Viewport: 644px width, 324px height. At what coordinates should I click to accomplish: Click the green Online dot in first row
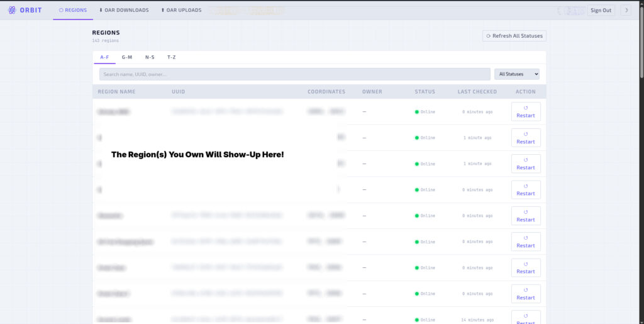coord(417,112)
